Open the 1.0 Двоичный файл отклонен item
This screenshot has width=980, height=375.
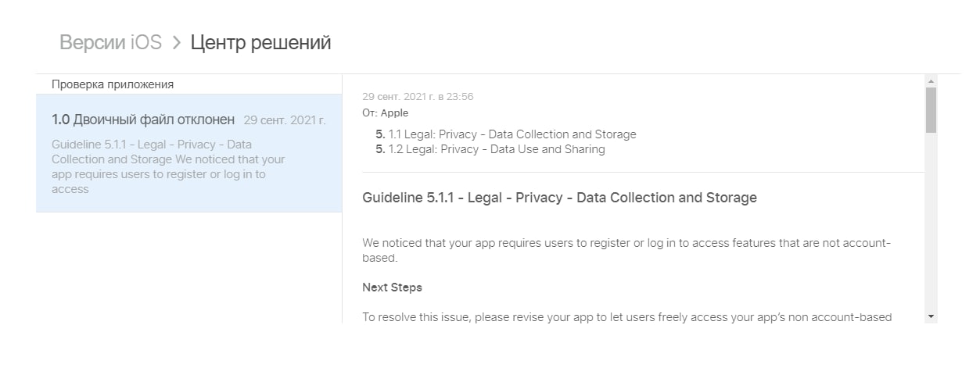tap(143, 120)
